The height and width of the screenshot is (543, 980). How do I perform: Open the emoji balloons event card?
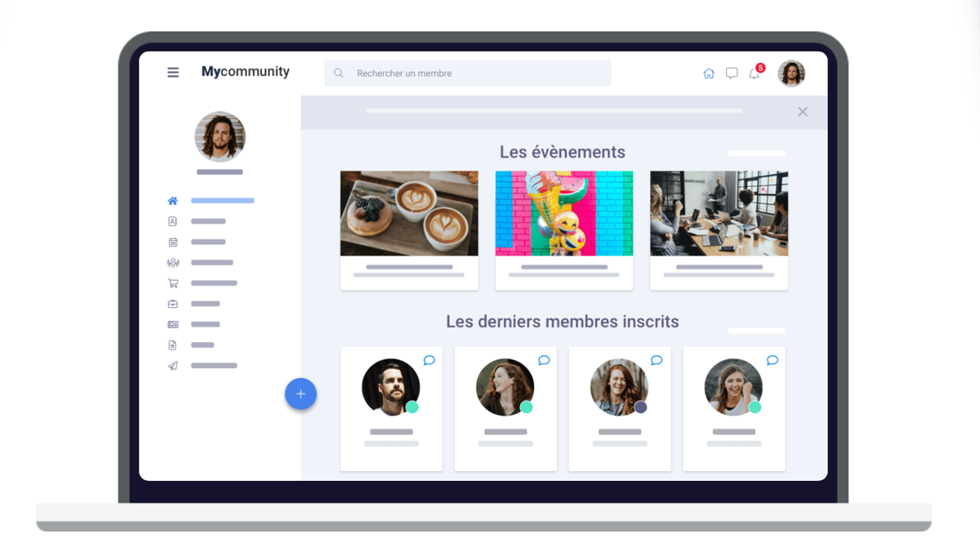coord(564,230)
